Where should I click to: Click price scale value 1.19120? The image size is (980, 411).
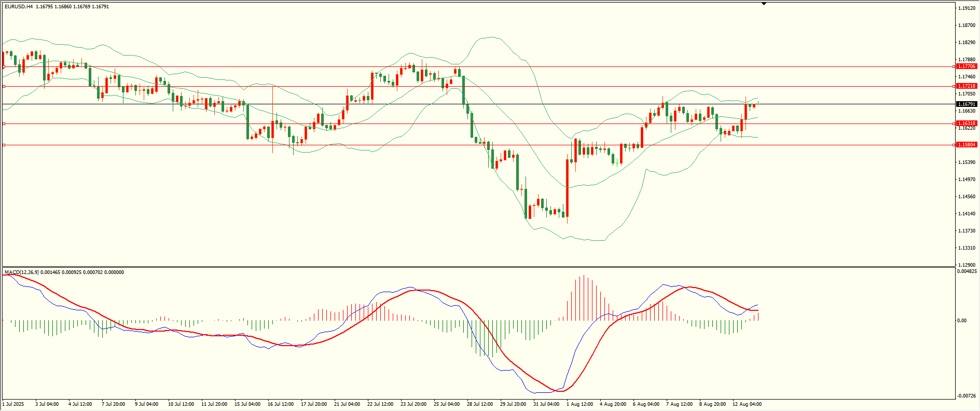click(x=967, y=8)
